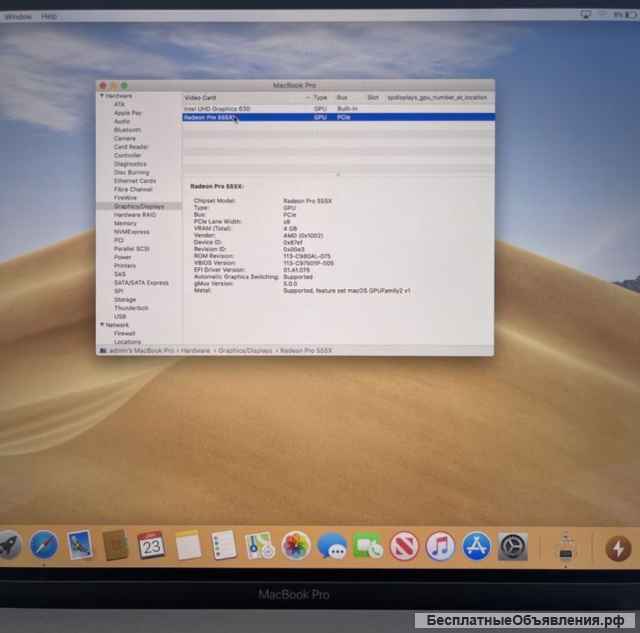Sort by Type column header

320,98
